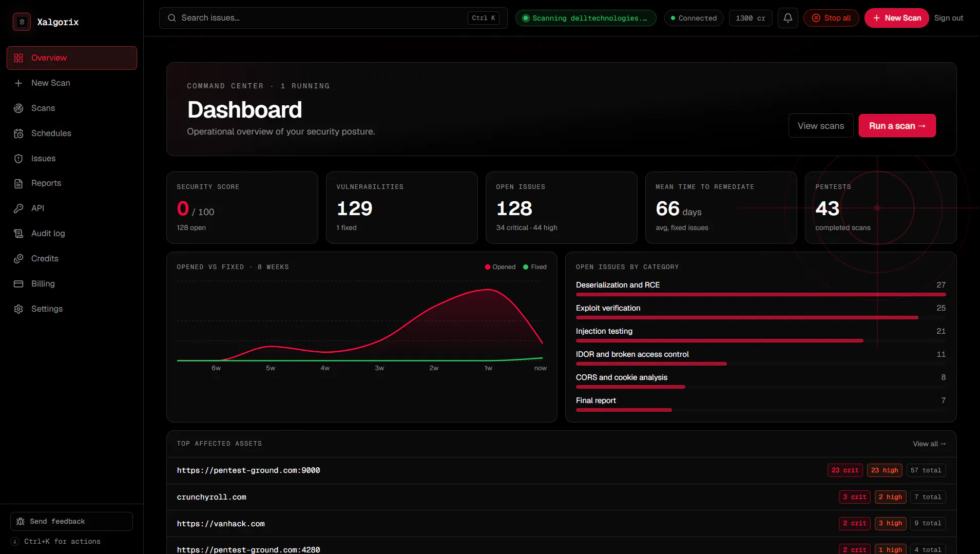980x554 pixels.
Task: Open notifications bell icon
Action: pyautogui.click(x=787, y=18)
